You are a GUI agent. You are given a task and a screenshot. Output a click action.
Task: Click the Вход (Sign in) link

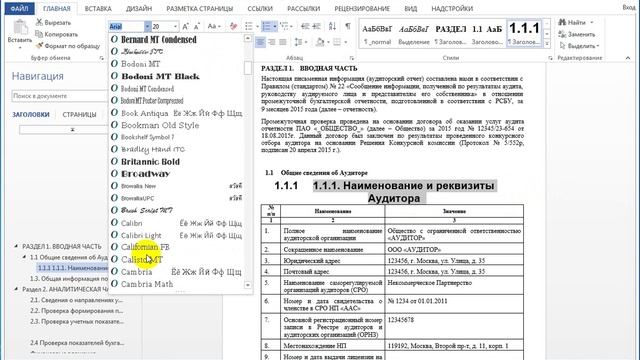pos(629,7)
